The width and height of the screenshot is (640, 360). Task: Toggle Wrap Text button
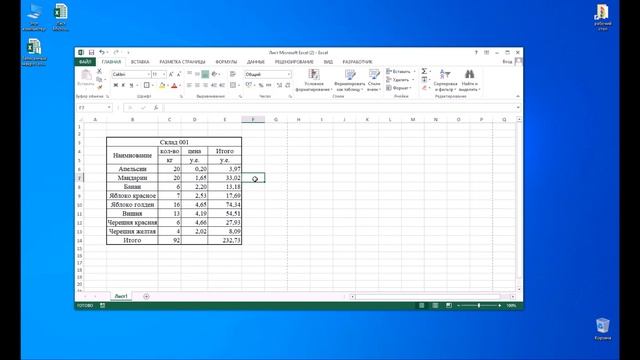[233, 74]
